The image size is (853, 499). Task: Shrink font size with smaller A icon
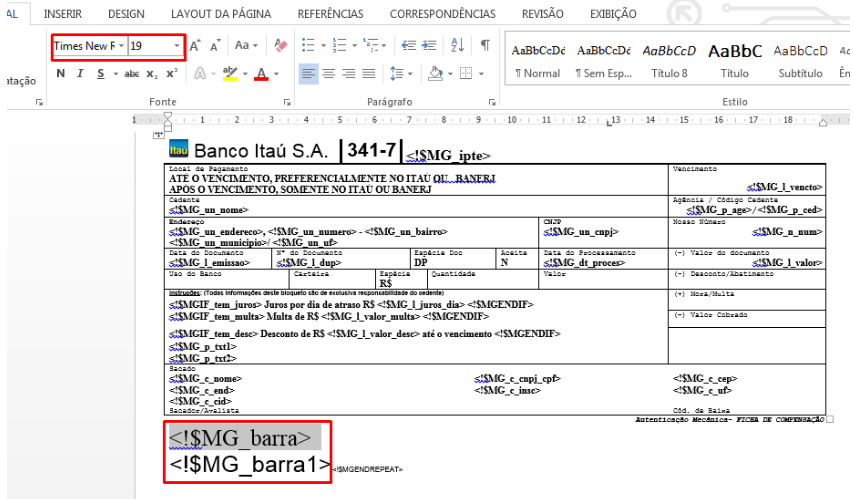(x=215, y=46)
